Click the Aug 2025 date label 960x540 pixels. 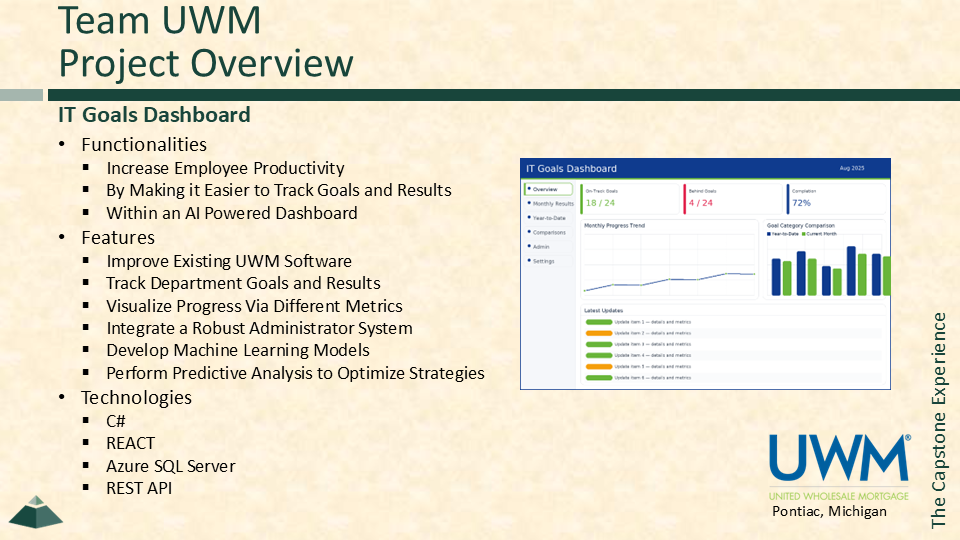pyautogui.click(x=851, y=168)
